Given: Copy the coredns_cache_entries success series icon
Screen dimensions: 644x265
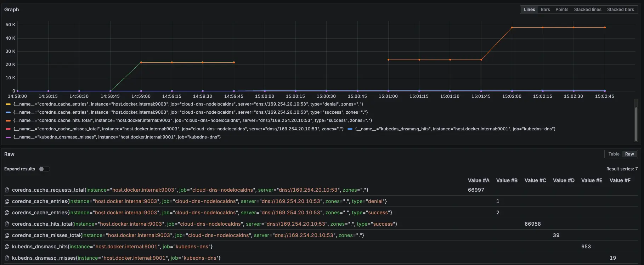Looking at the screenshot, I should pos(7,213).
